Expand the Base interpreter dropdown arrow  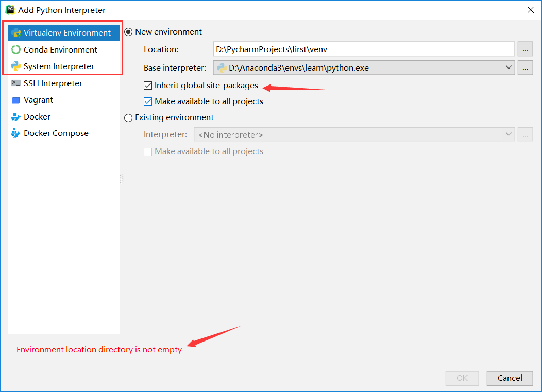tap(509, 67)
